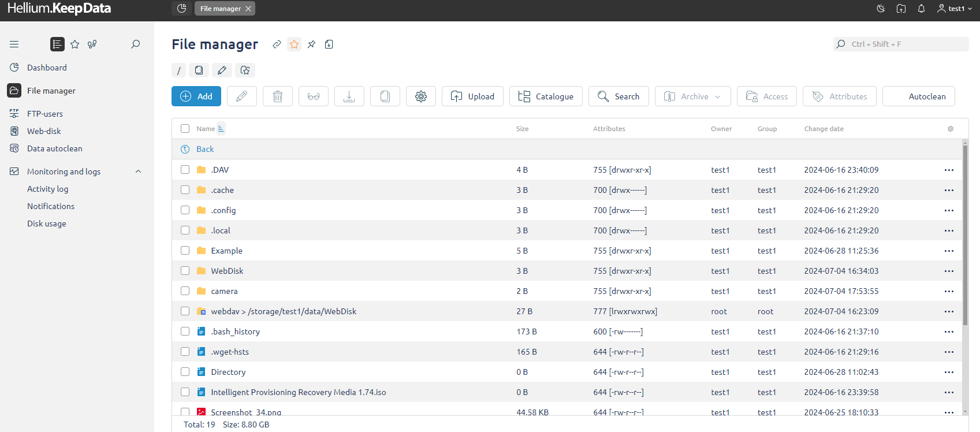Check the camera folder checkbox
Screen dimensions: 980x432
[185, 291]
